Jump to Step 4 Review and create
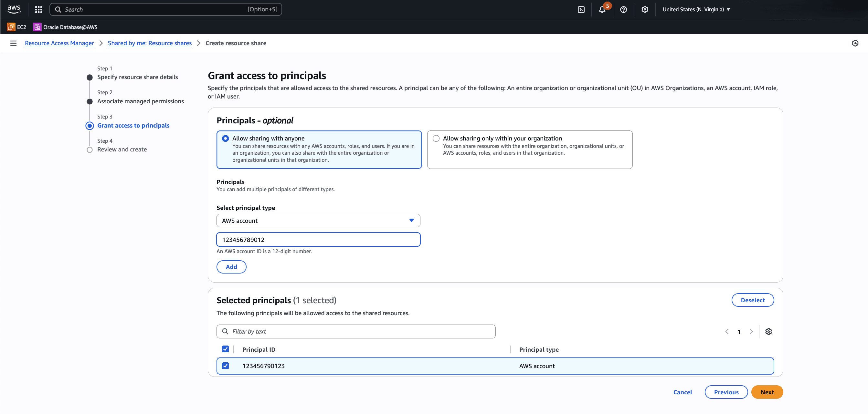868x414 pixels. point(122,149)
